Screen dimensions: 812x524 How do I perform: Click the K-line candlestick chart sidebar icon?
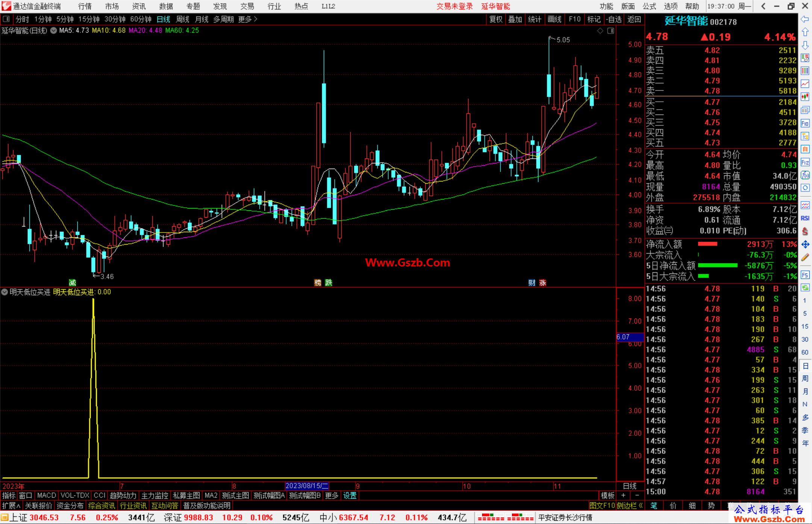pos(805,97)
